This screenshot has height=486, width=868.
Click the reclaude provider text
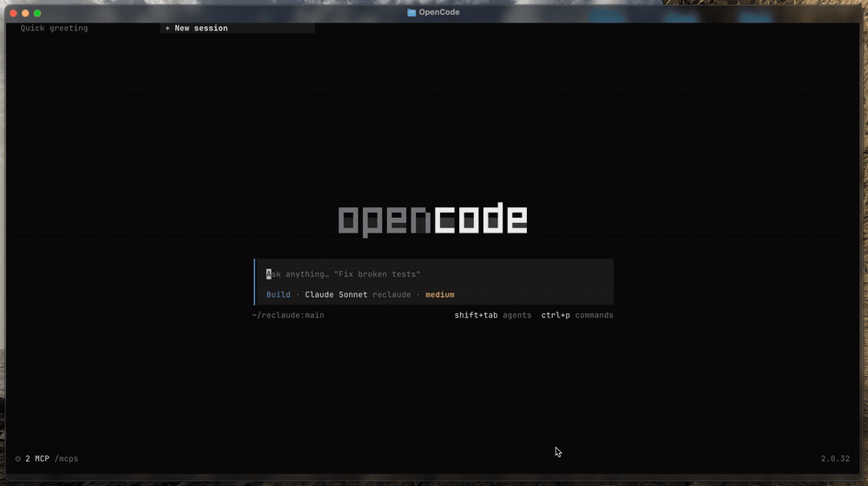pos(391,294)
